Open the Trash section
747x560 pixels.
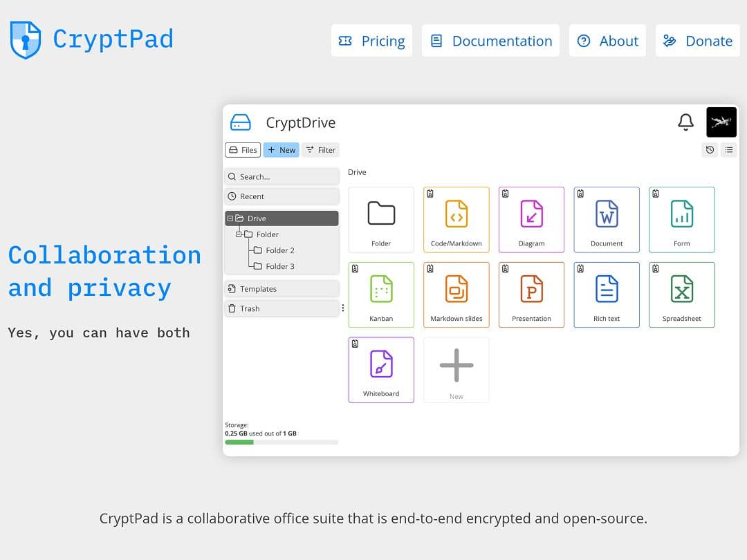(x=282, y=308)
